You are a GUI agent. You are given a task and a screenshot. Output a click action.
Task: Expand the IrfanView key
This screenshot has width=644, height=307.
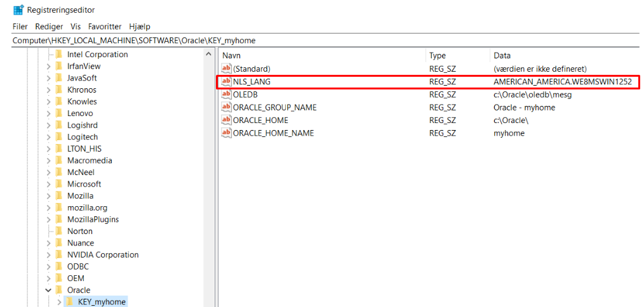point(48,66)
